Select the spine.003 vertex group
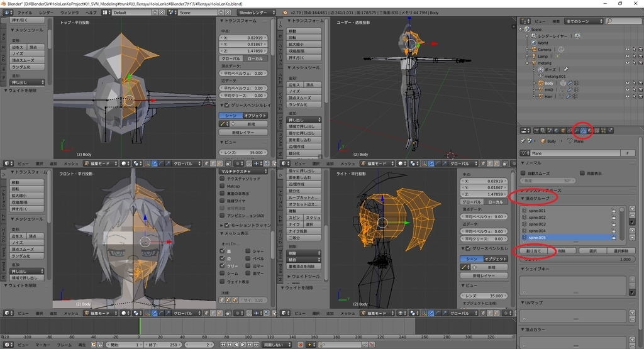Image resolution: width=644 pixels, height=349 pixels. (569, 224)
